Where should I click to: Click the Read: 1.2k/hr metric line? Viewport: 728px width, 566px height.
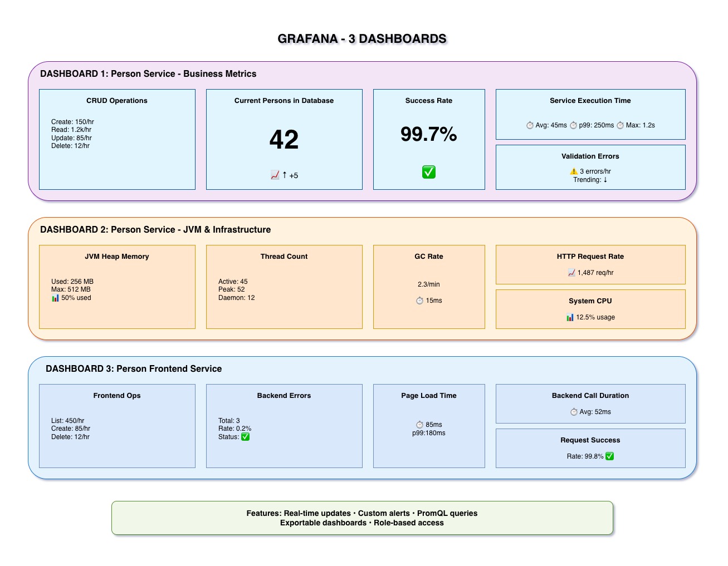71,130
